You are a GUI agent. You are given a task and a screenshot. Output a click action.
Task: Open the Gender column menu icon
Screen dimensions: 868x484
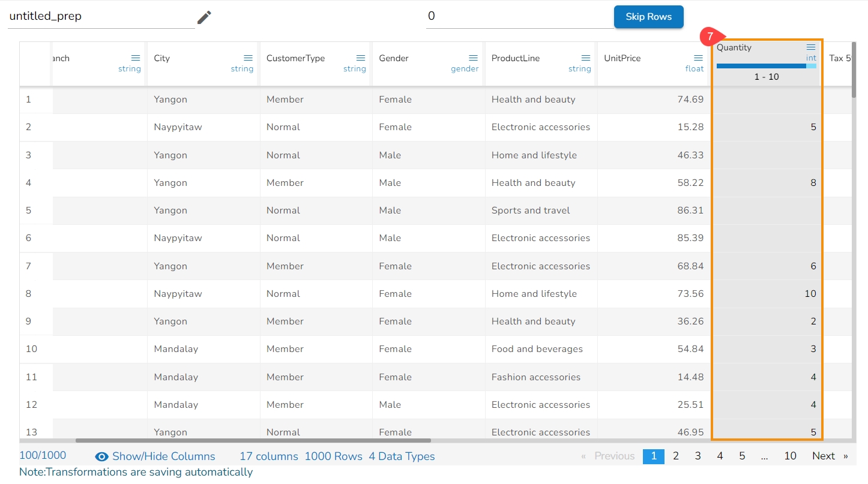pyautogui.click(x=473, y=58)
